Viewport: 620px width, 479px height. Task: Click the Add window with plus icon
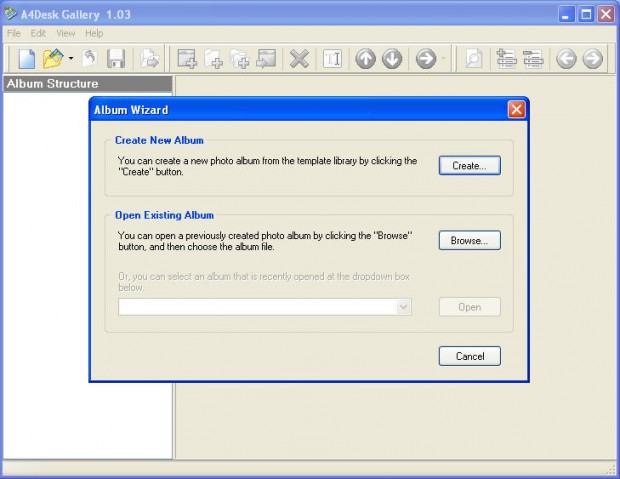tap(187, 59)
